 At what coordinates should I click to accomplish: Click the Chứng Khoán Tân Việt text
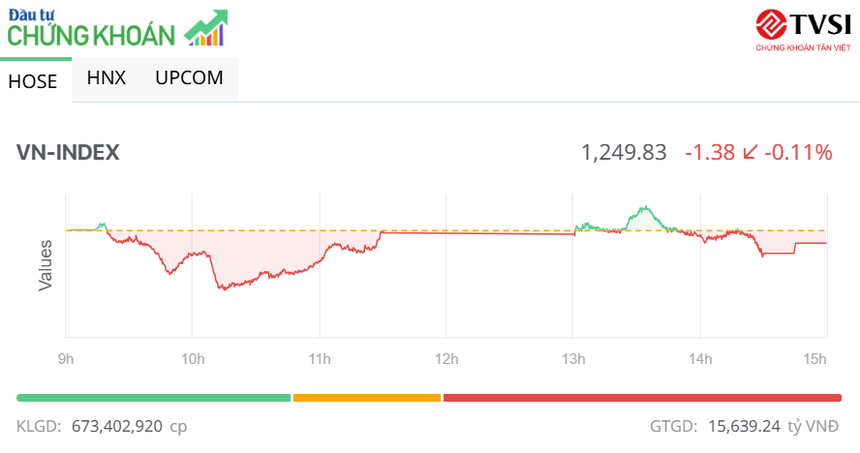coord(802,47)
